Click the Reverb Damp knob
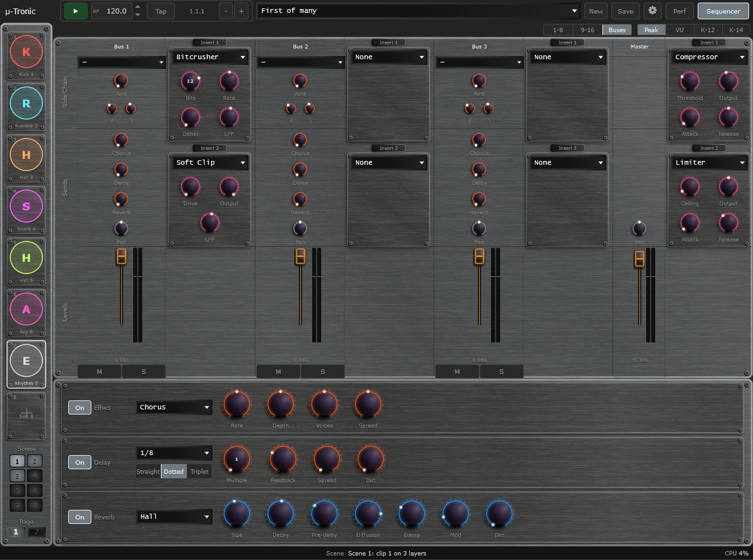Screen dimensions: 753x560 click(411, 514)
